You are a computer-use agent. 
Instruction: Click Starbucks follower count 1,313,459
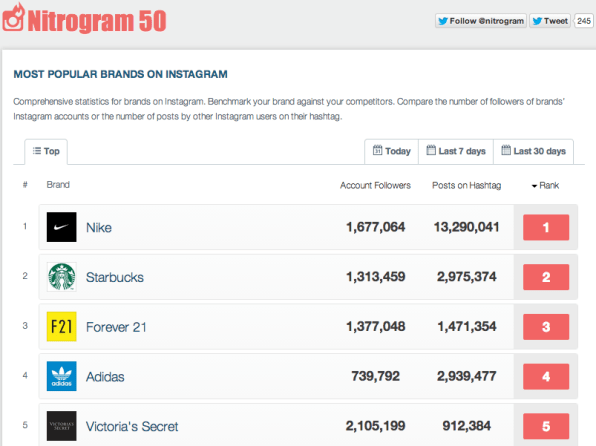376,276
